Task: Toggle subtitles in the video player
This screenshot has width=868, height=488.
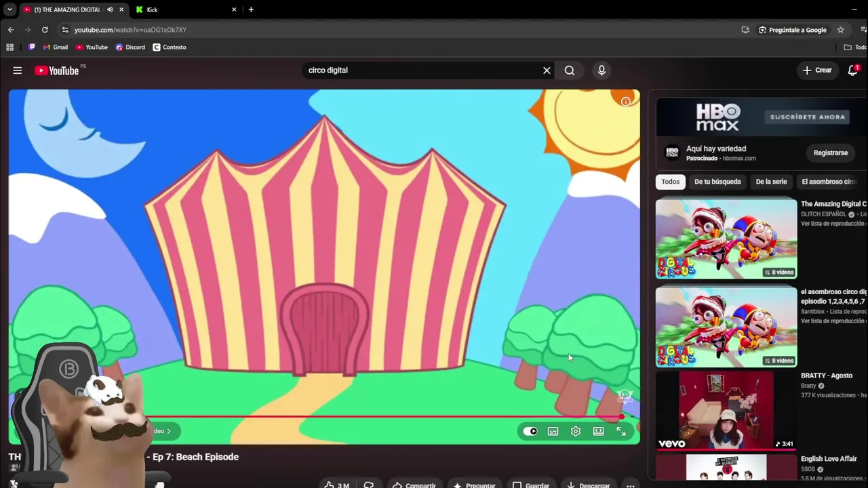Action: click(553, 431)
